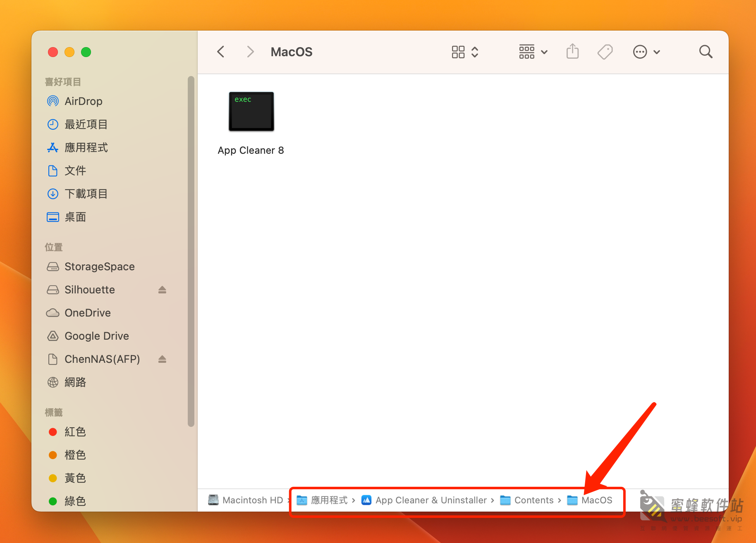Go forward with the right chevron button
756x543 pixels.
pos(250,52)
